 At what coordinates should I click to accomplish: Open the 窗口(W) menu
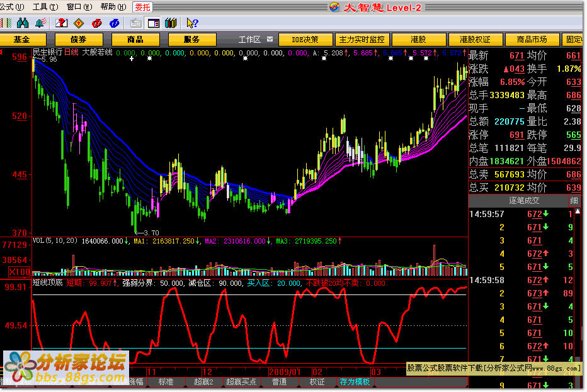click(79, 7)
